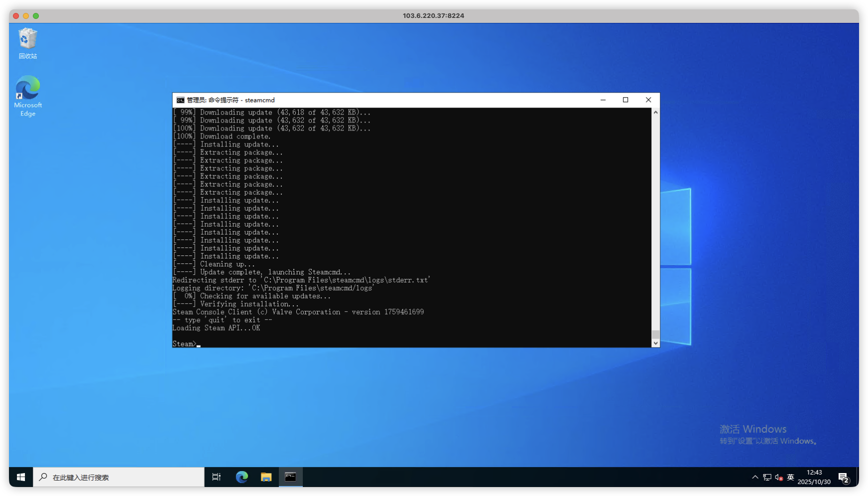Screen dimensions: 868x496
Task: Launch Microsoft Edge from the taskbar
Action: (x=242, y=477)
